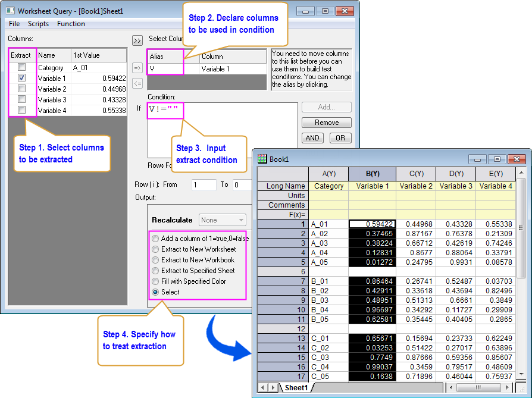The width and height of the screenshot is (532, 398).
Task: Maximize the Book1 window
Action: [497, 159]
